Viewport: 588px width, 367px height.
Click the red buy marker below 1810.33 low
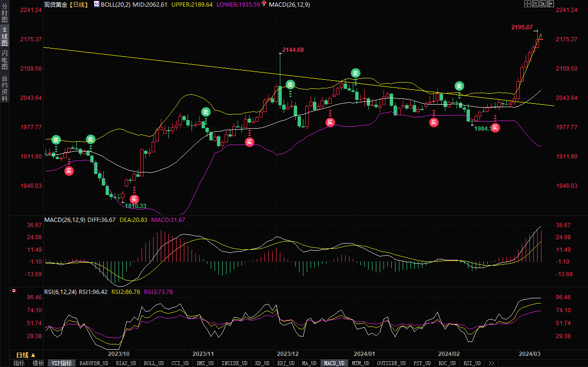(x=134, y=199)
